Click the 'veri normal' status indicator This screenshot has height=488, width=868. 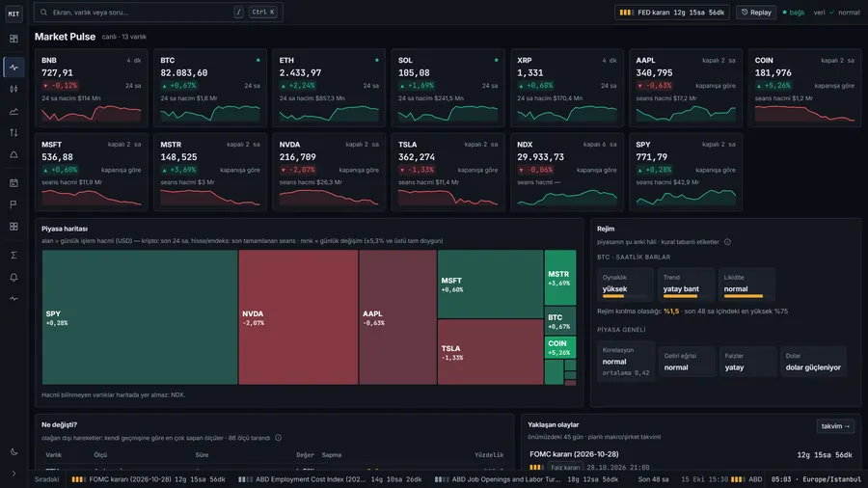836,13
